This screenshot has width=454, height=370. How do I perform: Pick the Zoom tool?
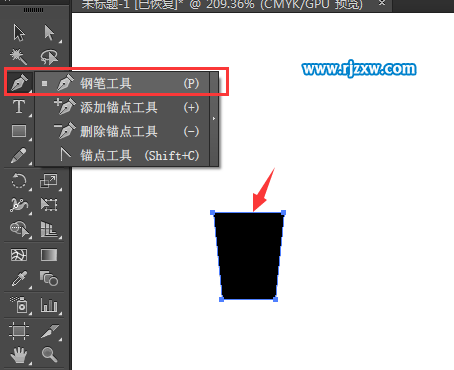pyautogui.click(x=49, y=354)
